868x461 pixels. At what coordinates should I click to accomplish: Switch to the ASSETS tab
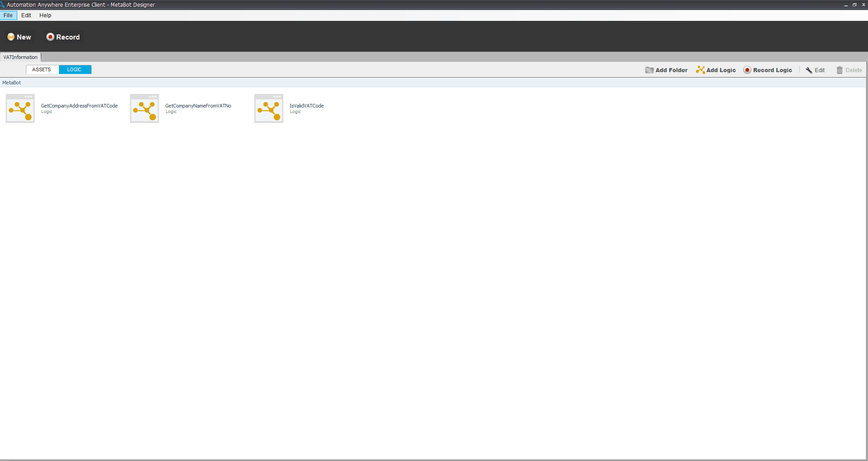click(x=42, y=69)
